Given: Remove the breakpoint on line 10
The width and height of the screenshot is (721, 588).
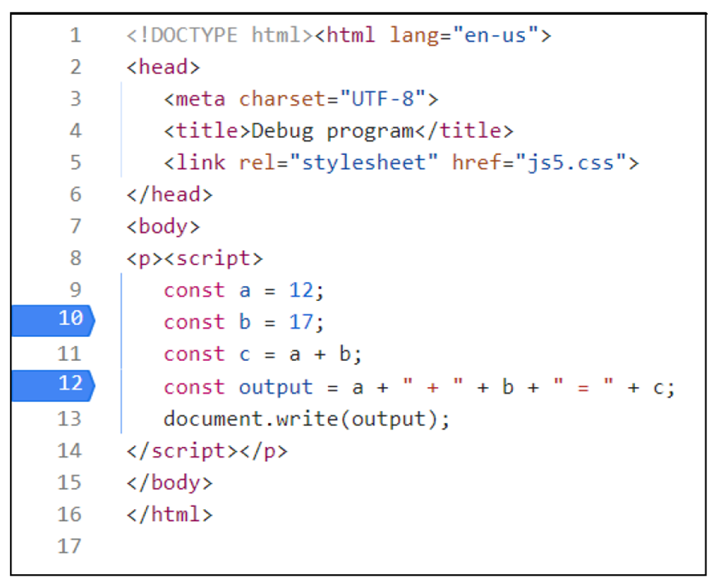Looking at the screenshot, I should [x=53, y=320].
